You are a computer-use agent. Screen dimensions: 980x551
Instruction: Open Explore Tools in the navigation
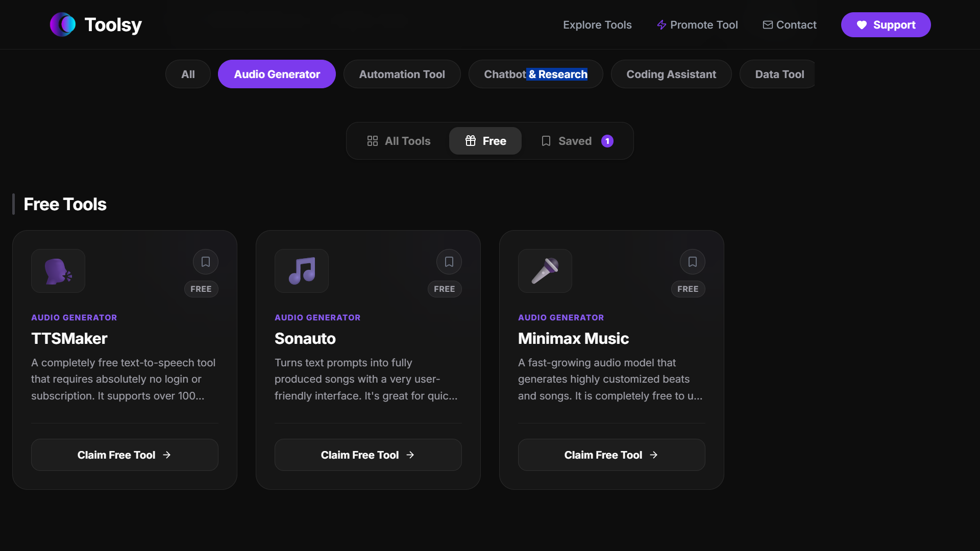pyautogui.click(x=597, y=24)
